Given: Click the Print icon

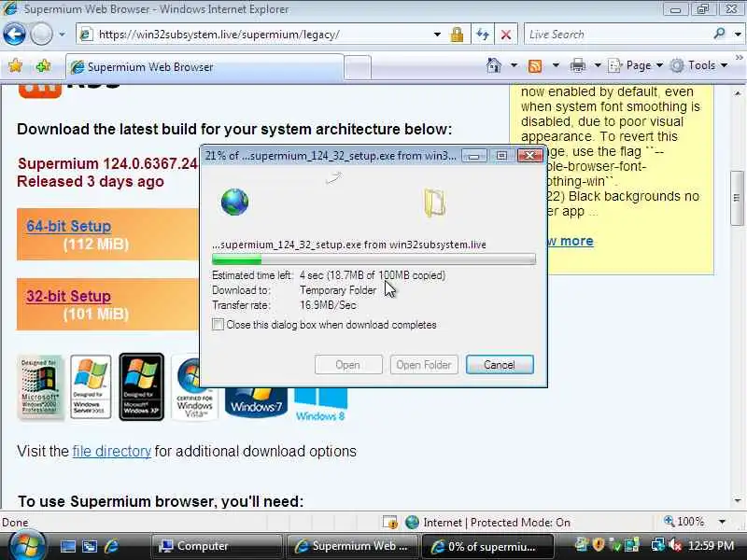Looking at the screenshot, I should point(577,65).
